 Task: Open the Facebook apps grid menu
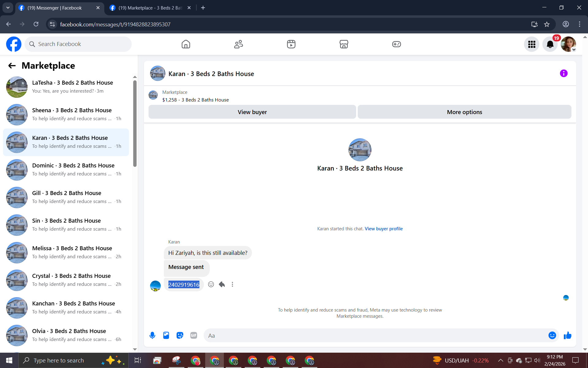pyautogui.click(x=531, y=44)
